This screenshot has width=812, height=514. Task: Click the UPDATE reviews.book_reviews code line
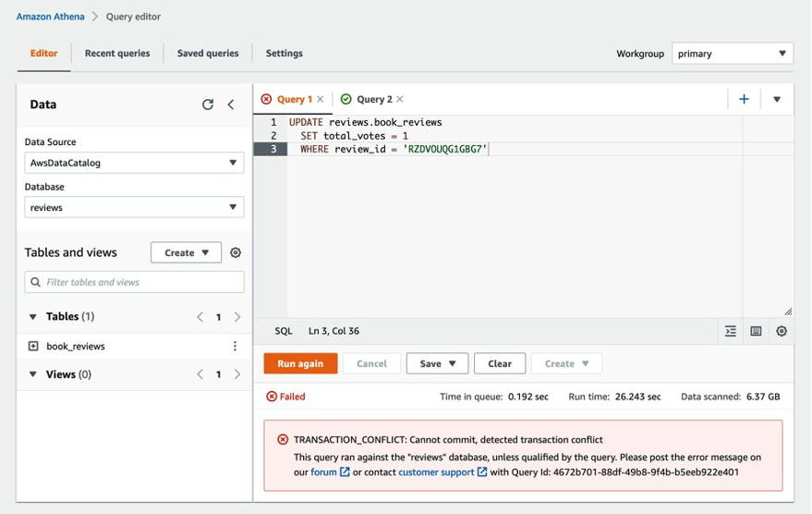coord(366,122)
